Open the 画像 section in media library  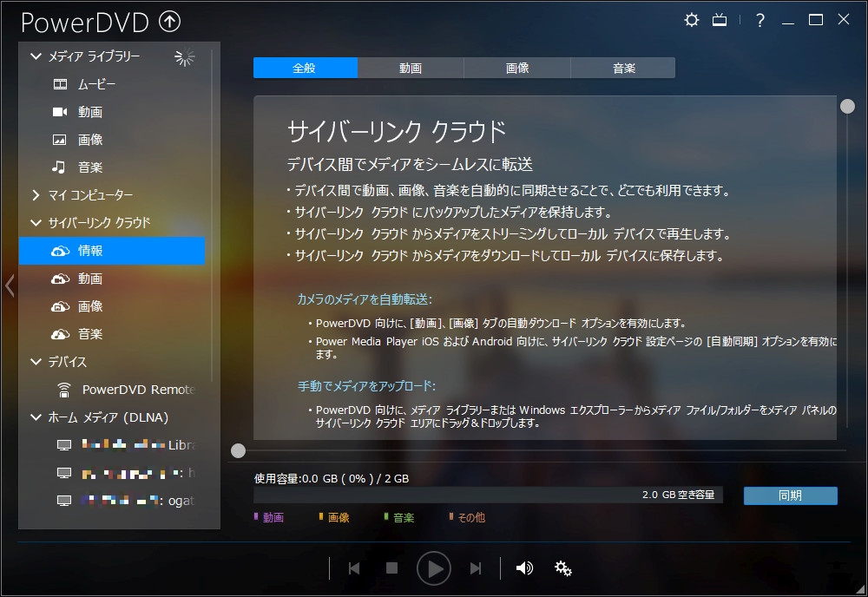[x=59, y=139]
